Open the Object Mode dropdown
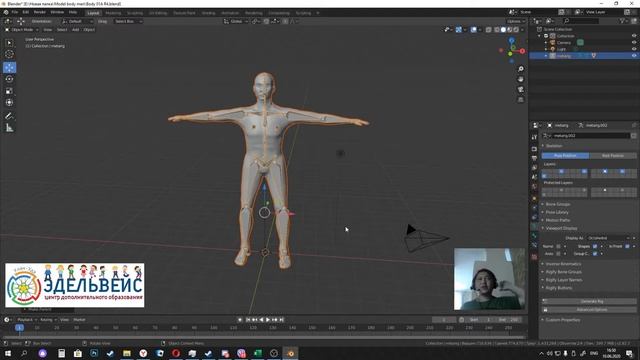640x360 pixels. pyautogui.click(x=22, y=29)
